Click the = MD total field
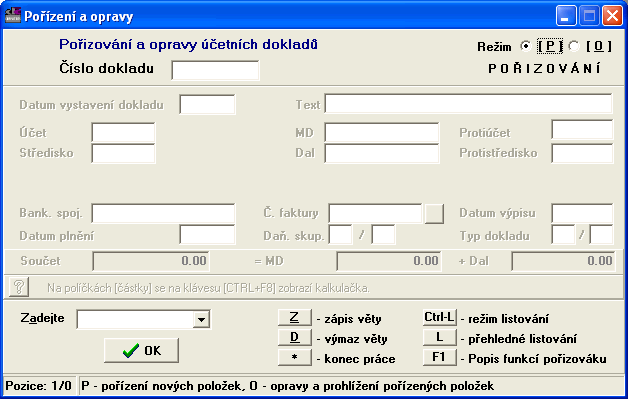 pos(389,261)
